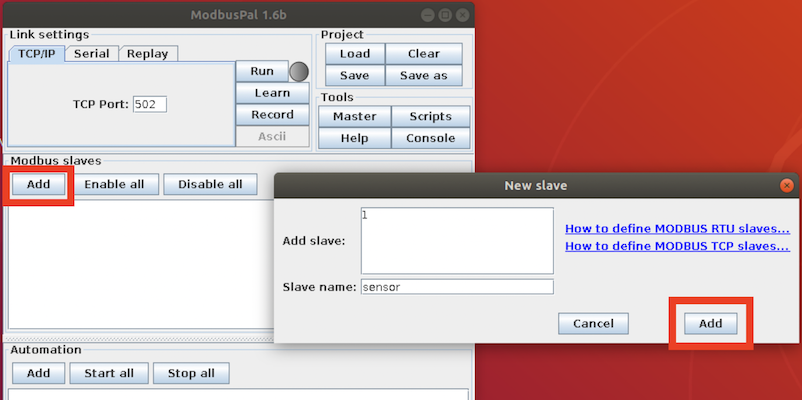Switch to the TCP/IP tab

(x=37, y=54)
